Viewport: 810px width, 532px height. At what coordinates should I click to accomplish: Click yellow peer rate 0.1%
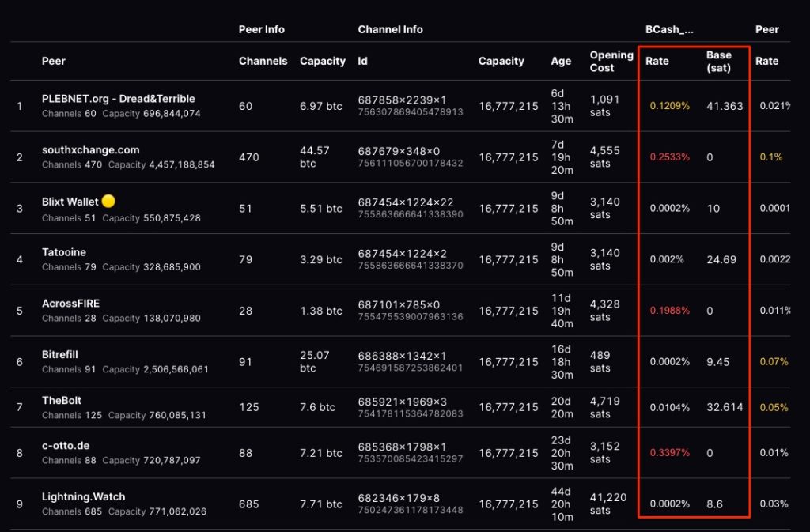pyautogui.click(x=770, y=157)
